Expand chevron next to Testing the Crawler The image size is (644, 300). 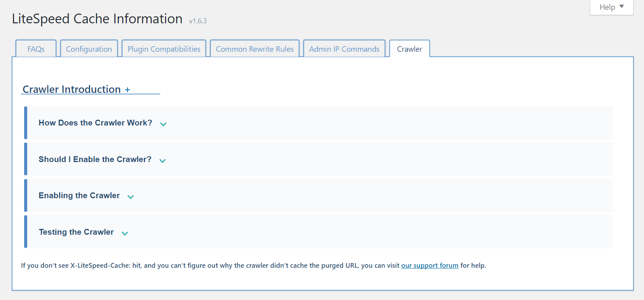(125, 233)
